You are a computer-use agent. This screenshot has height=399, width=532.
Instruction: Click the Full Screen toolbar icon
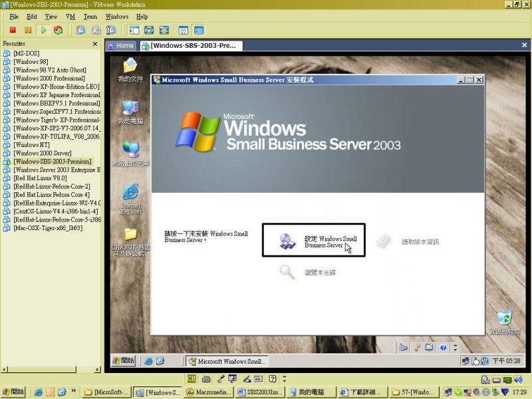point(149,30)
